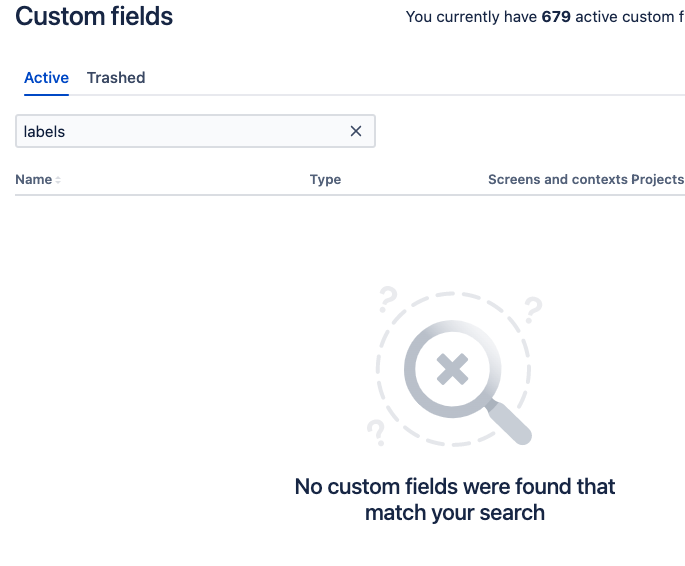This screenshot has width=685, height=566.
Task: Click the Projects column header
Action: click(x=657, y=179)
